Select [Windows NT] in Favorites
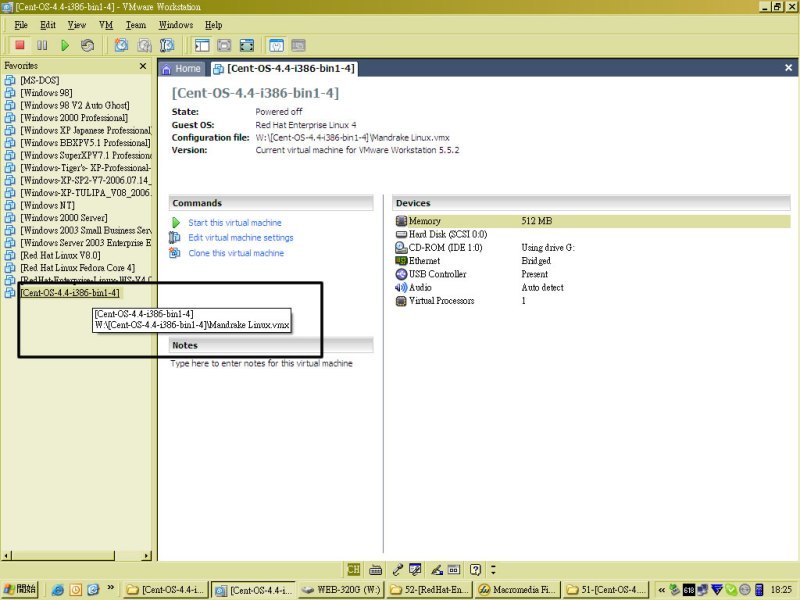Image resolution: width=800 pixels, height=600 pixels. 47,205
